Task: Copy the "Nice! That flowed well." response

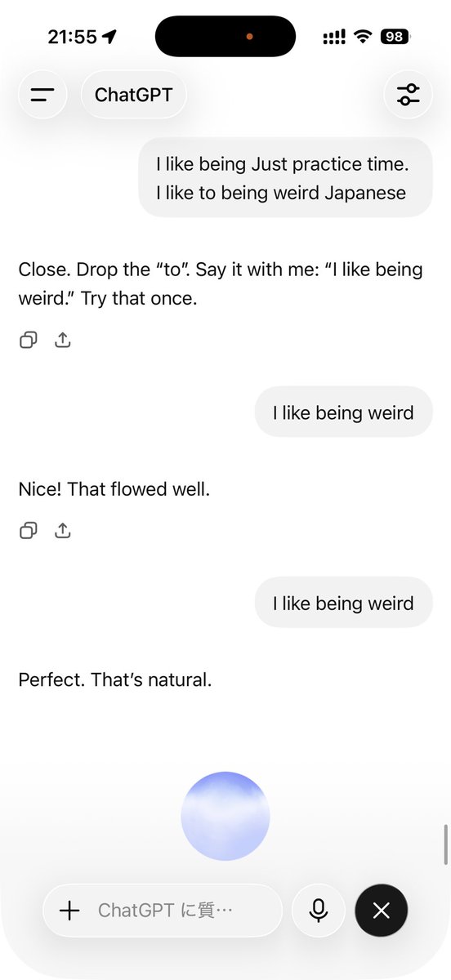Action: coord(29,531)
